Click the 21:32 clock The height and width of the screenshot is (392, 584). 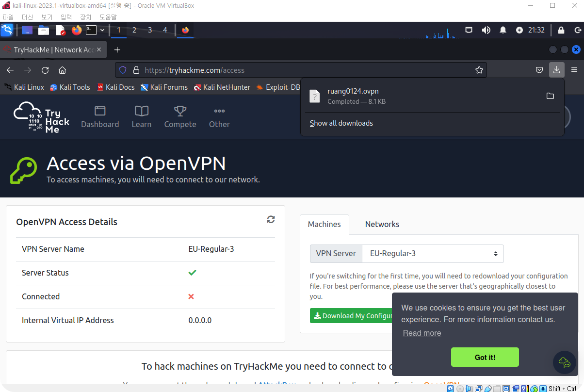536,30
